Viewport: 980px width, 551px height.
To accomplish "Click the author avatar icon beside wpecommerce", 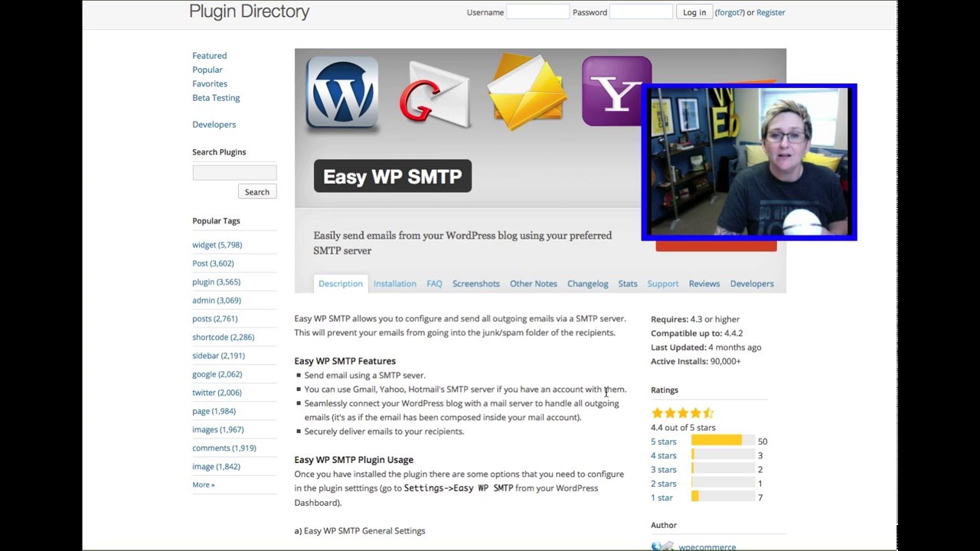I will point(663,546).
